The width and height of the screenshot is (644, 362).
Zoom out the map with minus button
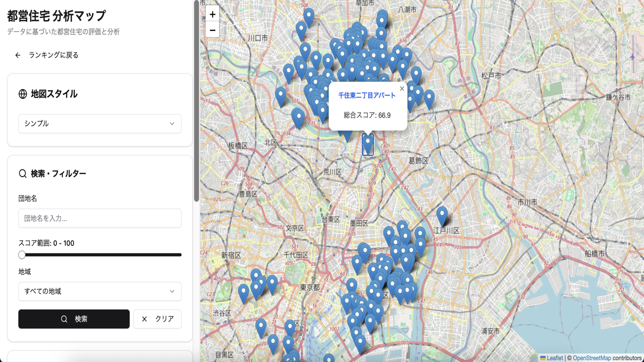[x=213, y=30]
